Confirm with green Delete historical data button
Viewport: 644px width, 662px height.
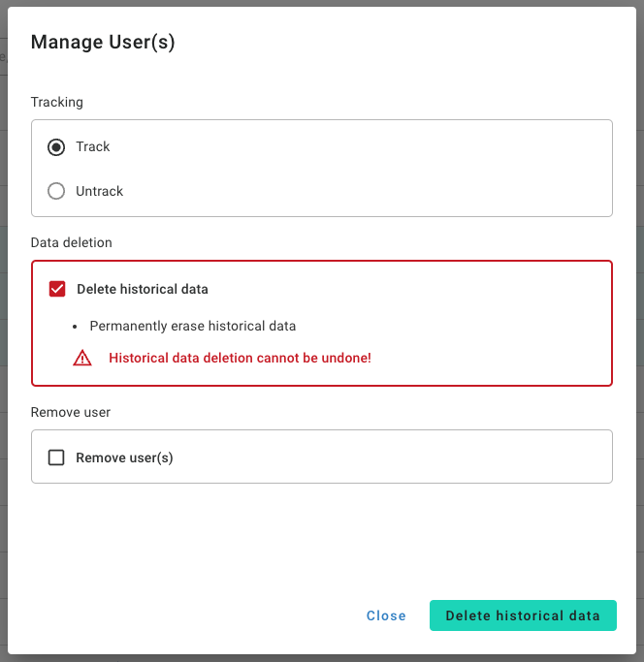(523, 615)
